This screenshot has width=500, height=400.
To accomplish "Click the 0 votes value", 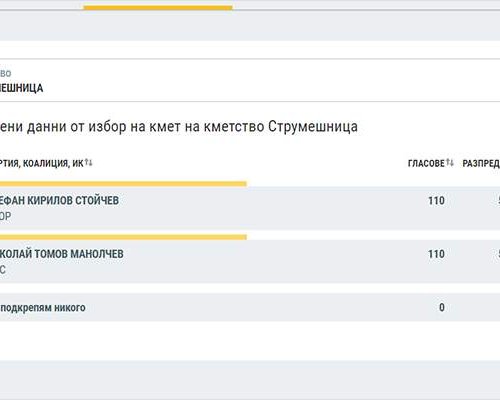I will click(x=442, y=307).
